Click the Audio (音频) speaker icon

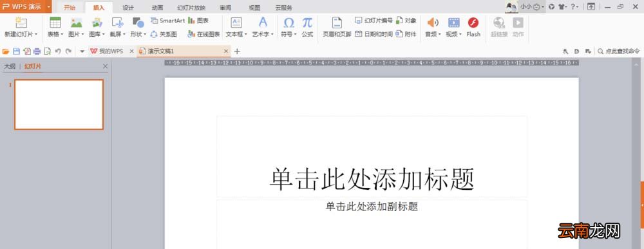click(x=433, y=23)
